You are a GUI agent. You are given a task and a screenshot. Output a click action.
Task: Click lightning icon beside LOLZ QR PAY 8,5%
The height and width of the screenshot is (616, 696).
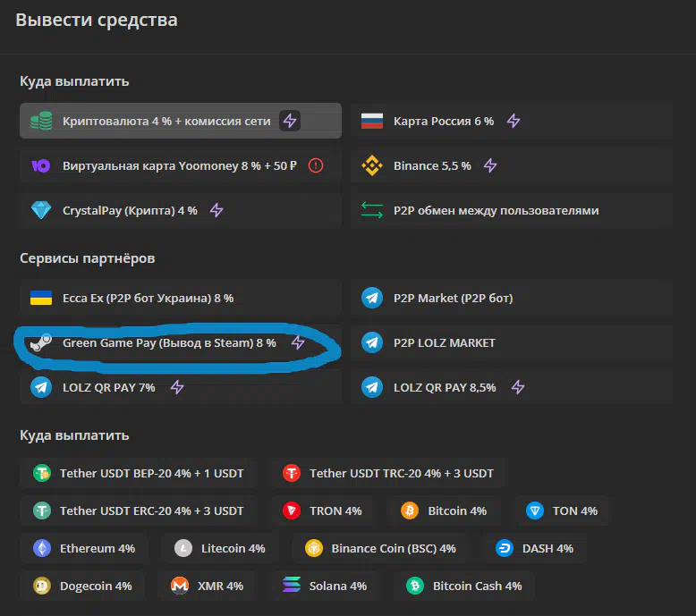[518, 387]
